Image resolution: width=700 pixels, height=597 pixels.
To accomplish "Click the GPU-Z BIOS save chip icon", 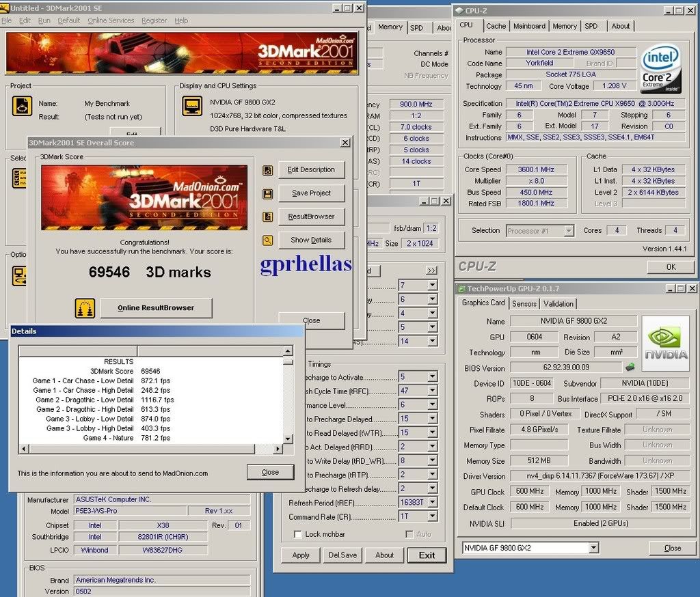I will point(630,367).
